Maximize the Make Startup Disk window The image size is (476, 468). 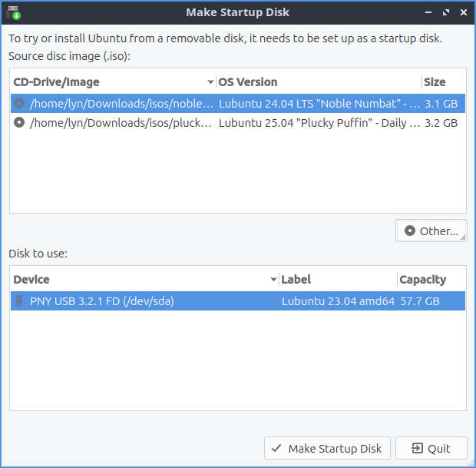pos(446,13)
